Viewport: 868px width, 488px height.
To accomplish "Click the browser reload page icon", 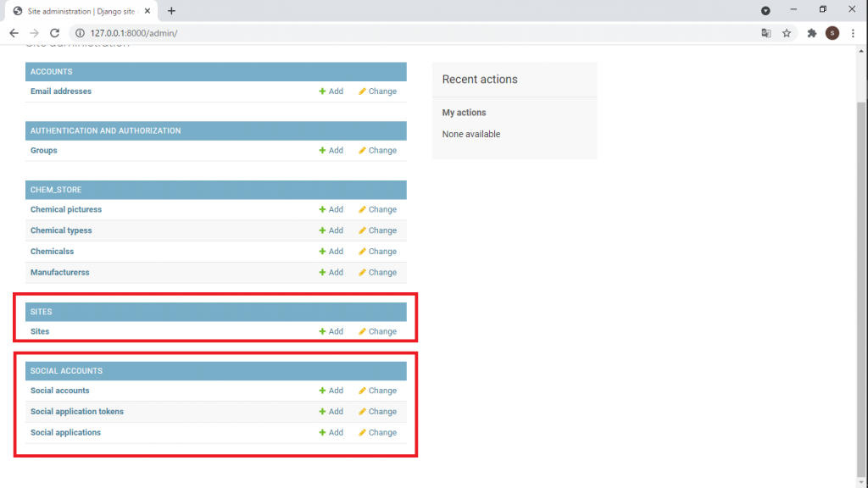I will [55, 33].
